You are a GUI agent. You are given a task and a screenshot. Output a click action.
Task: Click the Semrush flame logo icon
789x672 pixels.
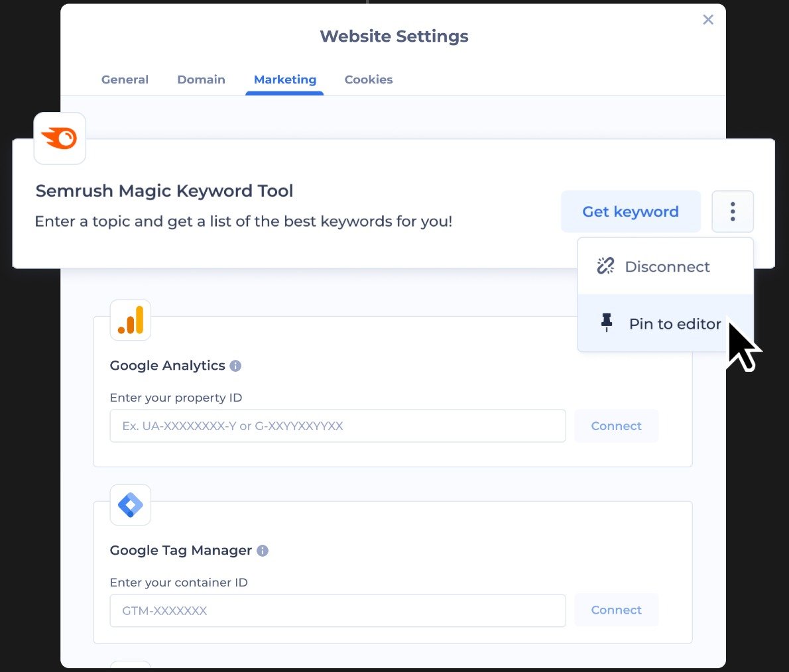[x=60, y=139]
